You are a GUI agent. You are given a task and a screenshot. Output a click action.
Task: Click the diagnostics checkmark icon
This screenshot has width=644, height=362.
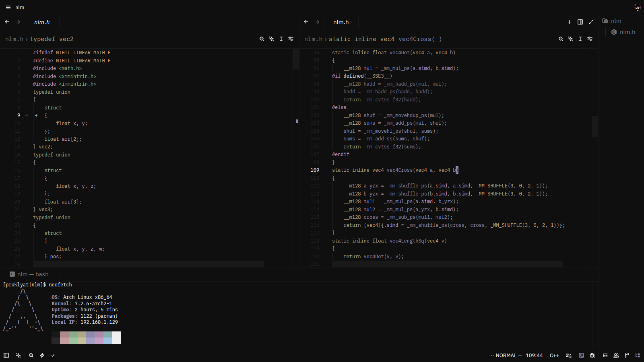point(53,356)
